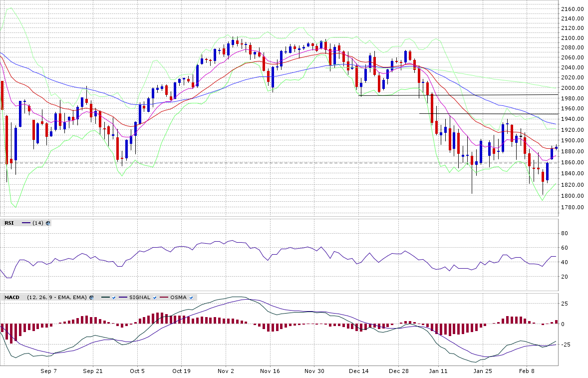Click the OSMA red line color swatch
Screen dimensions: 588x378
[163, 298]
